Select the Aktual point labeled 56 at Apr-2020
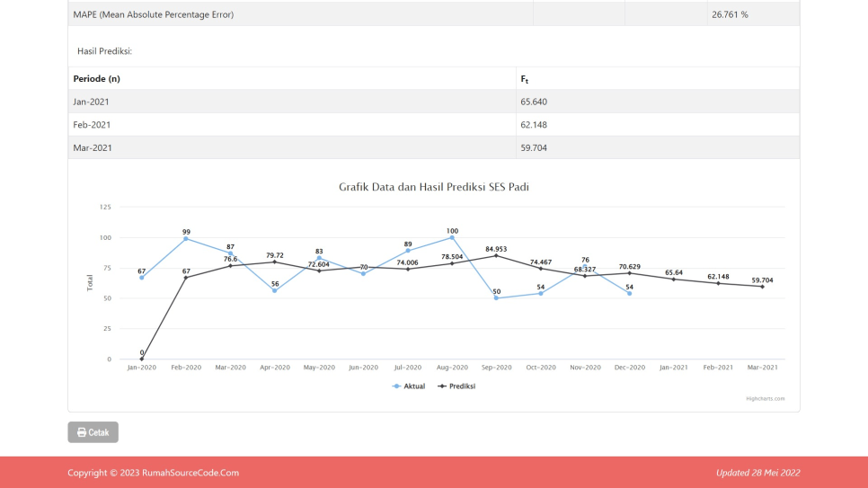 click(275, 290)
